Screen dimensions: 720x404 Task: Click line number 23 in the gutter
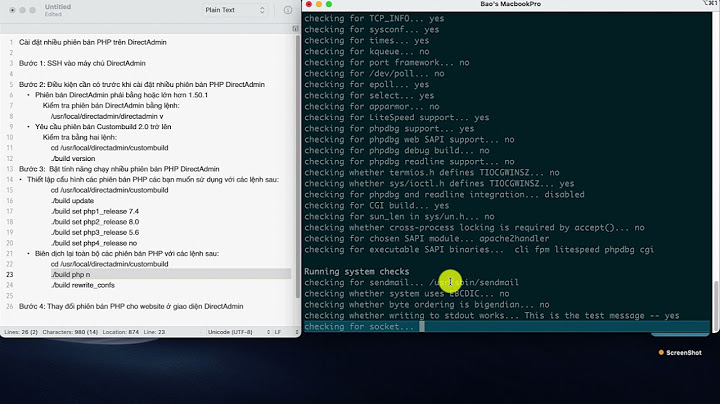pyautogui.click(x=10, y=275)
